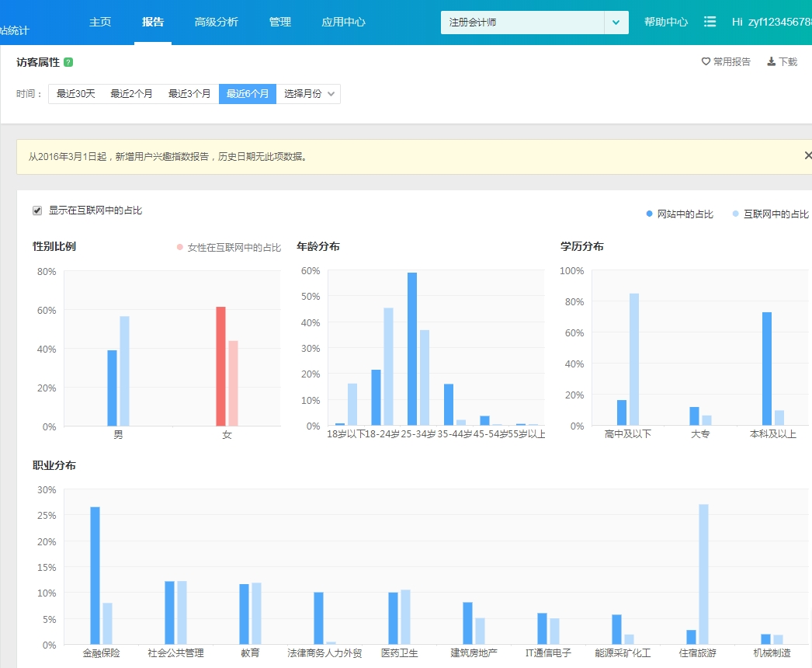Click the 下载 download icon
This screenshot has height=668, width=812.
tap(771, 61)
